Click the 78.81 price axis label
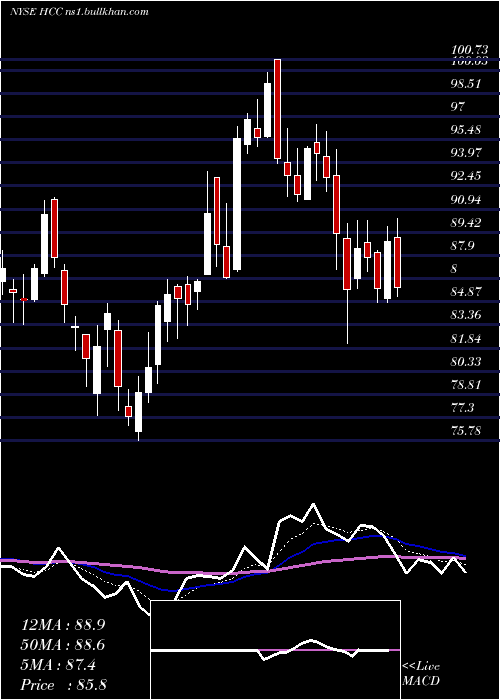Viewport: 500px width, 700px height. [466, 384]
